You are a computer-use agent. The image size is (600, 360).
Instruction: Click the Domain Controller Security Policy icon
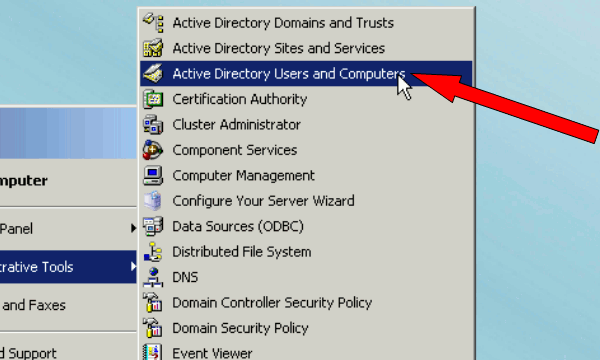click(x=153, y=303)
